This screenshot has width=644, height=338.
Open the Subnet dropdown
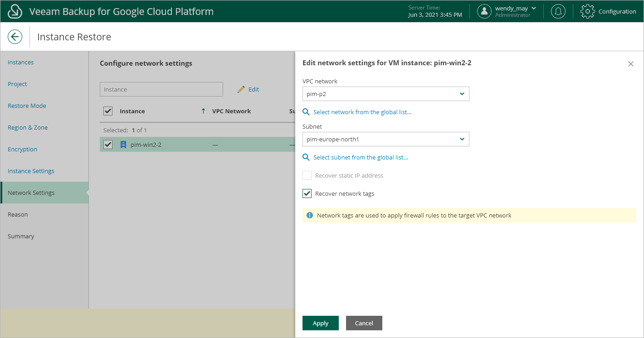(x=385, y=139)
